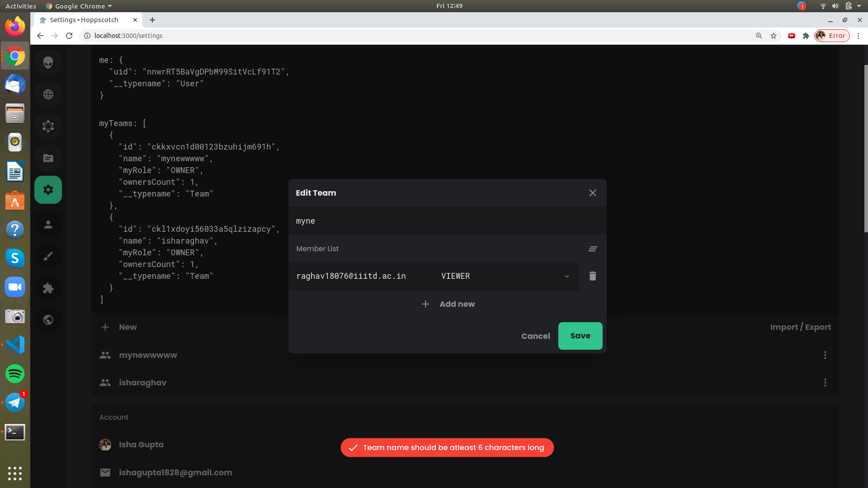The height and width of the screenshot is (488, 868).
Task: Open Documentation page in sidebar
Action: click(48, 158)
